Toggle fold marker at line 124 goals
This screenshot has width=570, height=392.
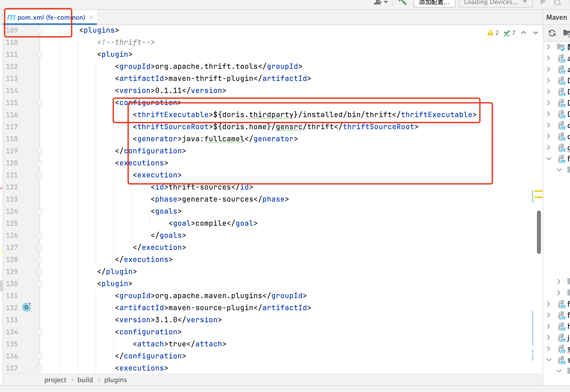[x=40, y=211]
